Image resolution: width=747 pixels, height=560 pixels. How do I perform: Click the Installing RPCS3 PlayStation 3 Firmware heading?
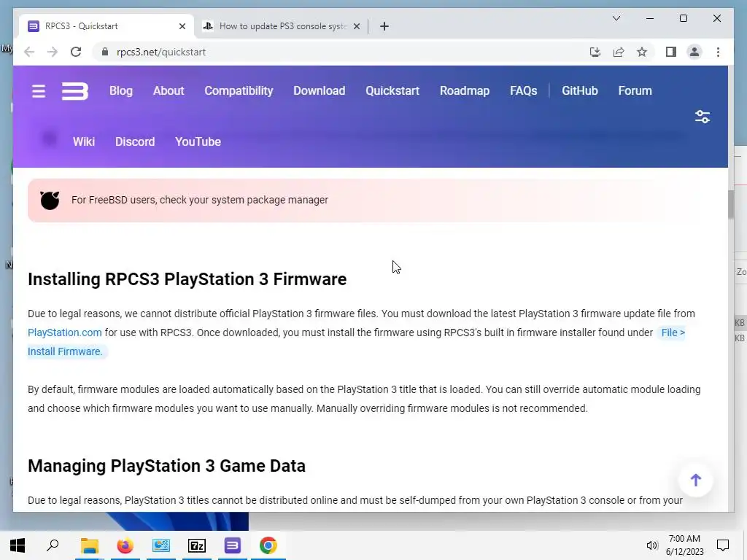[x=187, y=279]
